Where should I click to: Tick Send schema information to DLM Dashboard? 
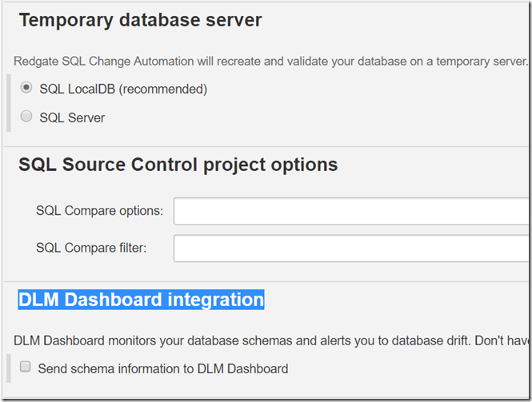pyautogui.click(x=25, y=366)
